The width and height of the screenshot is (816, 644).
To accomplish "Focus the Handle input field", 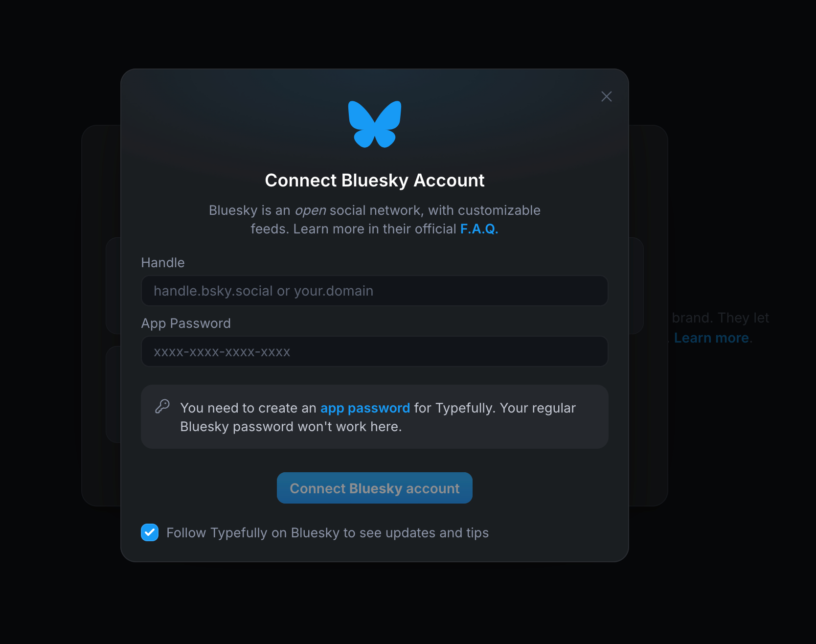I will [375, 291].
